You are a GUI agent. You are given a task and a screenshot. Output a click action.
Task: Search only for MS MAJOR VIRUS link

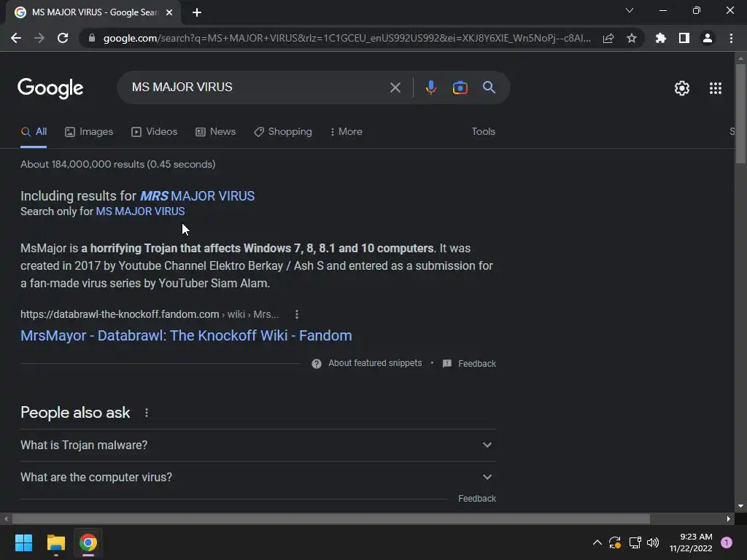click(140, 211)
